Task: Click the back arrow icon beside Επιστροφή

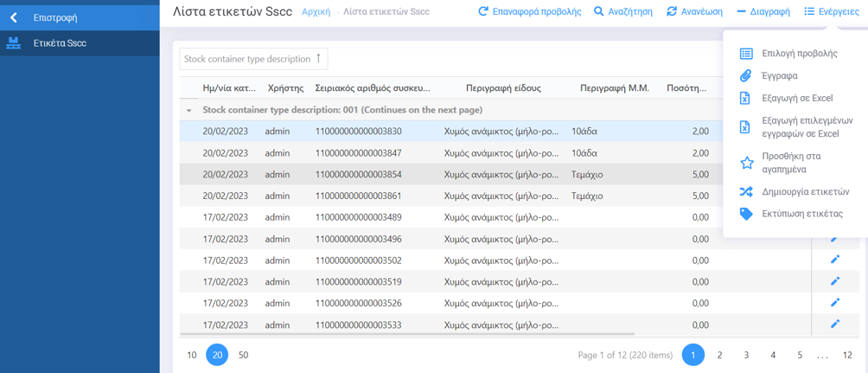Action: tap(14, 17)
